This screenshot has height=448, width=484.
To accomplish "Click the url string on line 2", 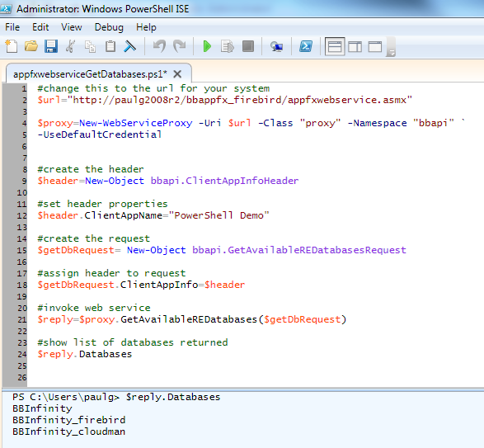I will [x=240, y=100].
